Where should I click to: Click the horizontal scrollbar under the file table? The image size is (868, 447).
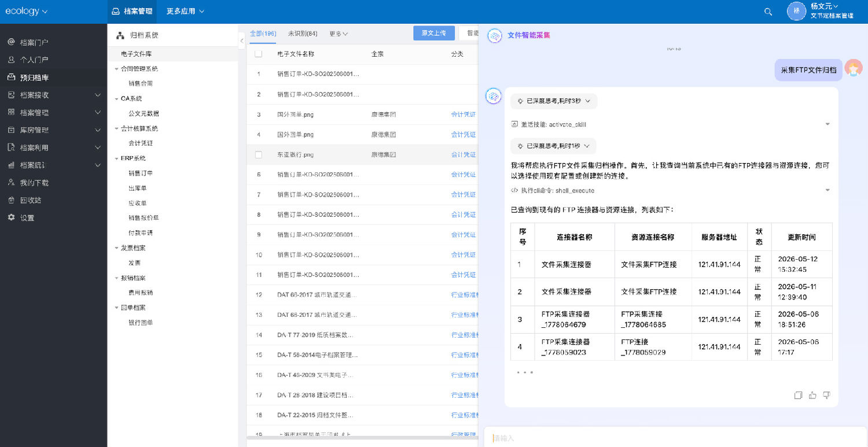point(362,438)
